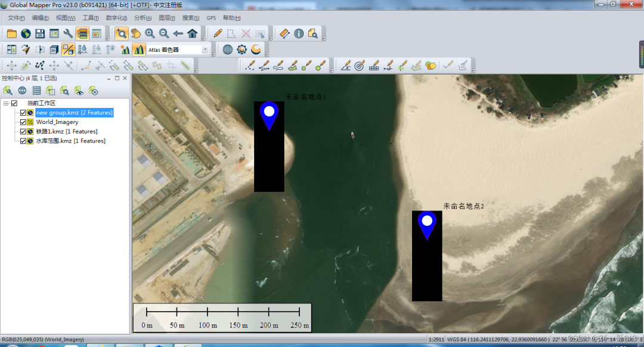
Task: Uncheck the 水库范围.kmz layer checkbox
Action: 23,141
